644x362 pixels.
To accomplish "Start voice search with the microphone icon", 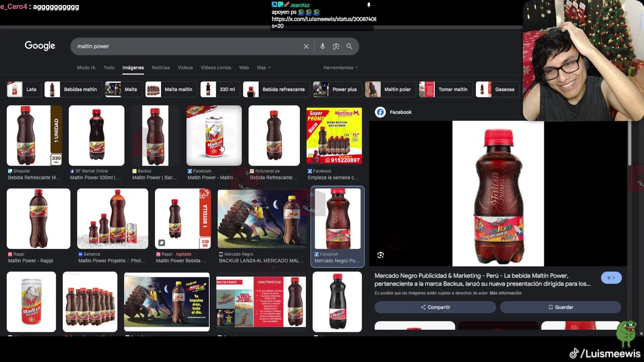I will click(323, 46).
